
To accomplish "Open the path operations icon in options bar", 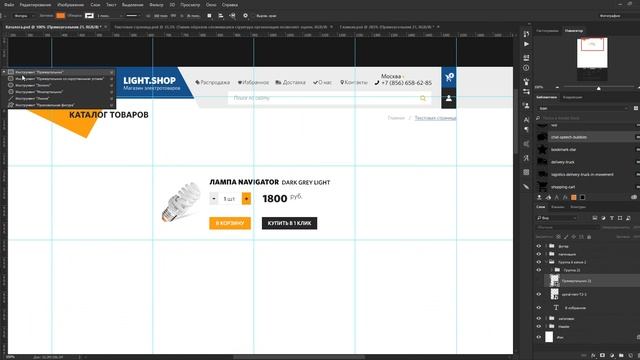I will pos(209,16).
